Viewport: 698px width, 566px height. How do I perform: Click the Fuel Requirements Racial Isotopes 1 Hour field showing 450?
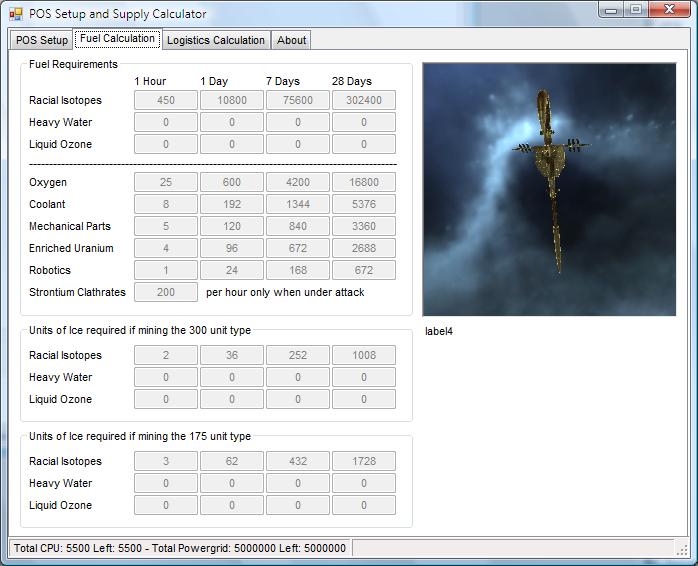coord(166,100)
